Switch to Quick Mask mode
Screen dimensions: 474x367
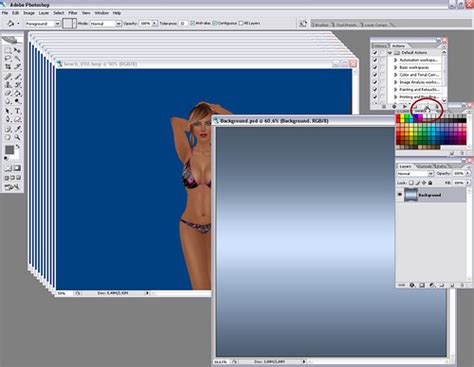coord(17,168)
